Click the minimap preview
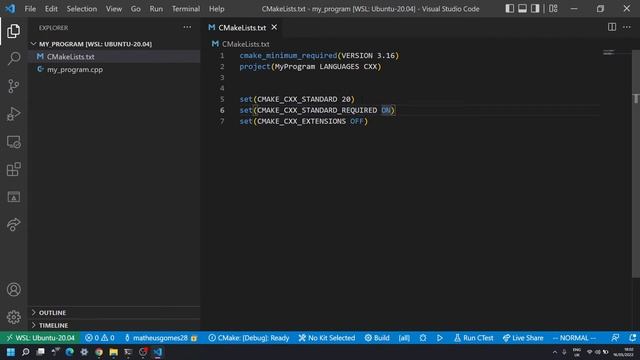 pos(609,52)
